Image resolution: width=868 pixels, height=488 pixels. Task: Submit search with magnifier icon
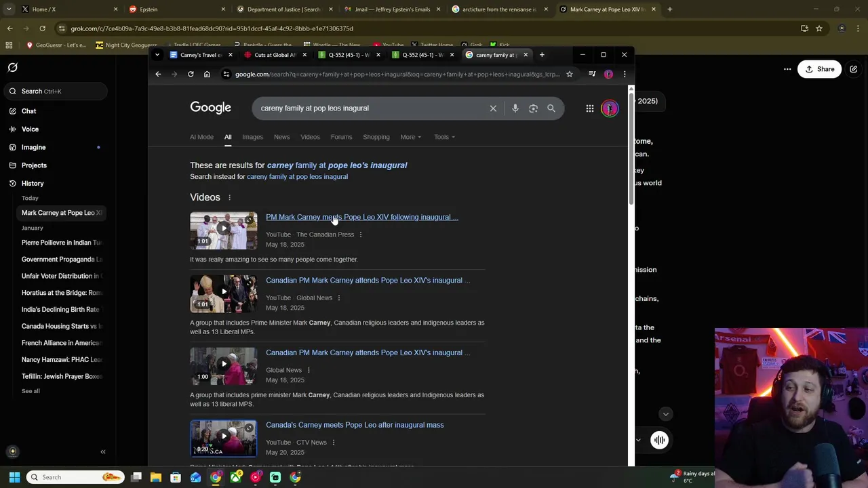coord(551,108)
